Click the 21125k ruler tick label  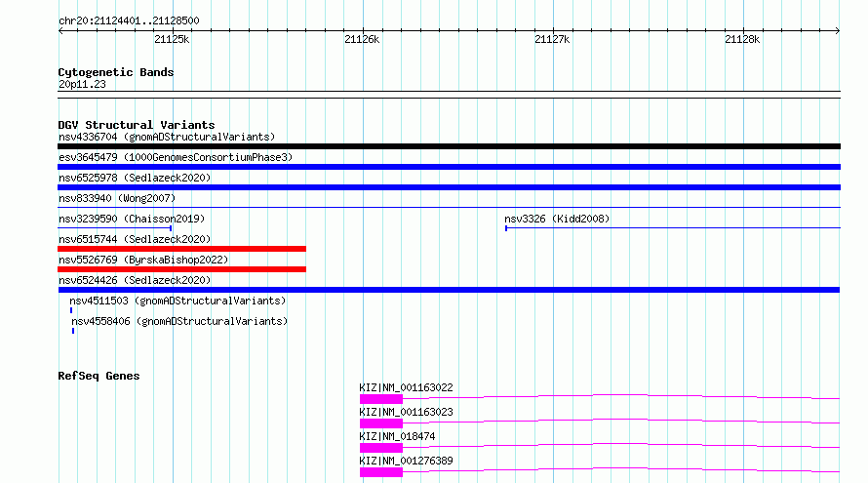click(x=172, y=39)
